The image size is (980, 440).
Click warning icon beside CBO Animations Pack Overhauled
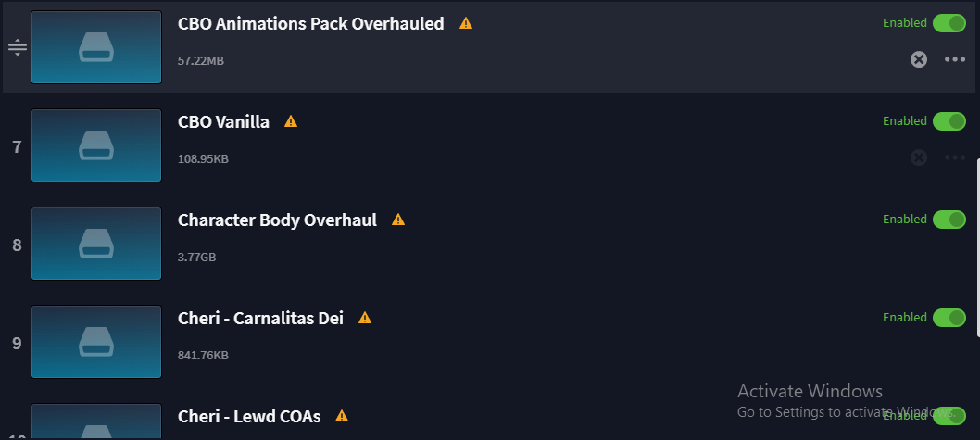click(x=466, y=23)
